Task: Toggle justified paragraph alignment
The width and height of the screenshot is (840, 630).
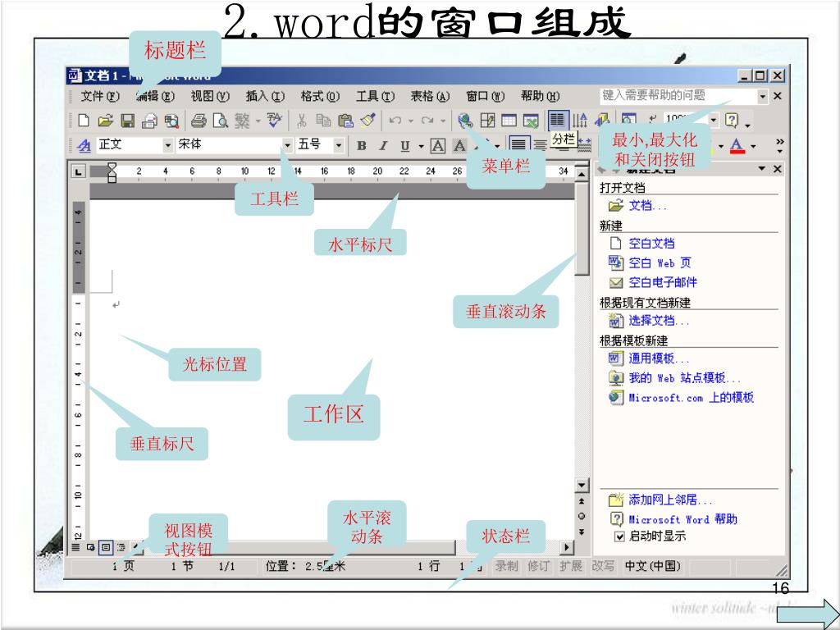Action: pos(518,144)
